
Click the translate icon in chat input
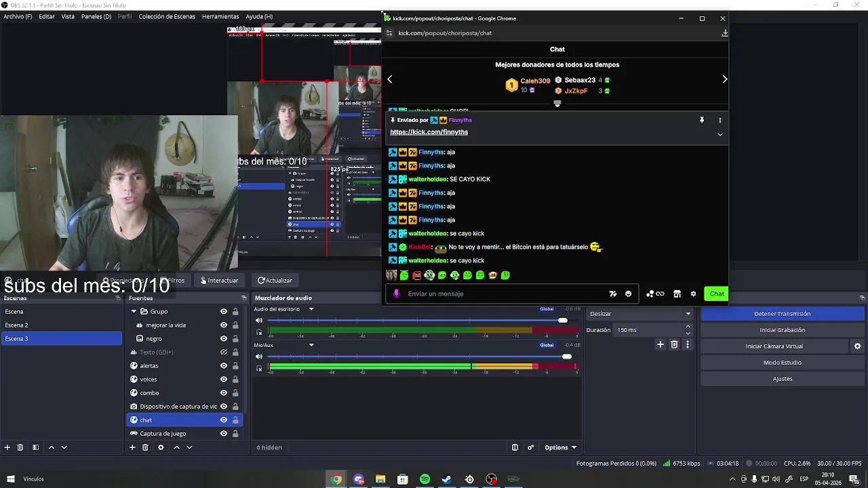(613, 293)
